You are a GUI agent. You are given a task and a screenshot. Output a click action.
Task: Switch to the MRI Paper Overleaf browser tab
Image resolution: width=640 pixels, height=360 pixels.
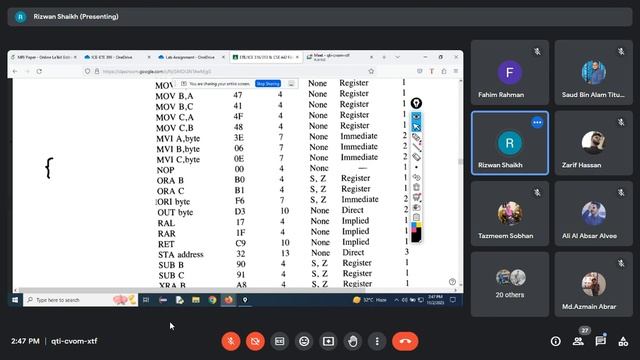pos(44,57)
